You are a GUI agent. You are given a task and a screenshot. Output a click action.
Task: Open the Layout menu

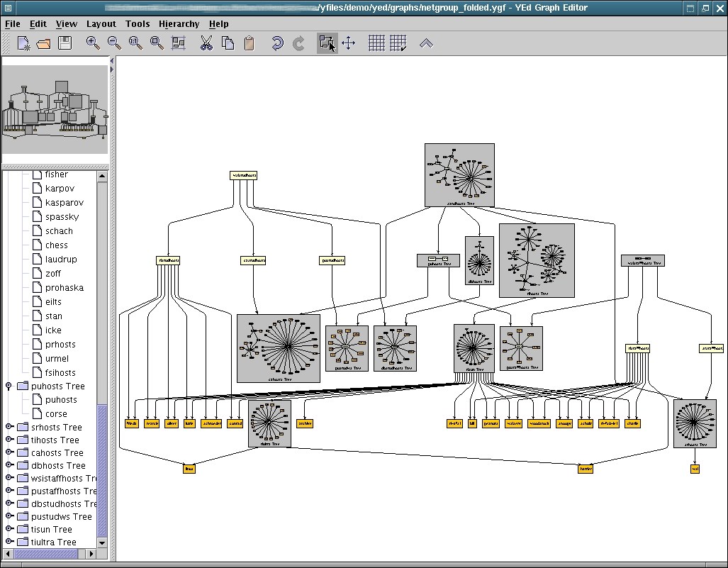pyautogui.click(x=101, y=23)
